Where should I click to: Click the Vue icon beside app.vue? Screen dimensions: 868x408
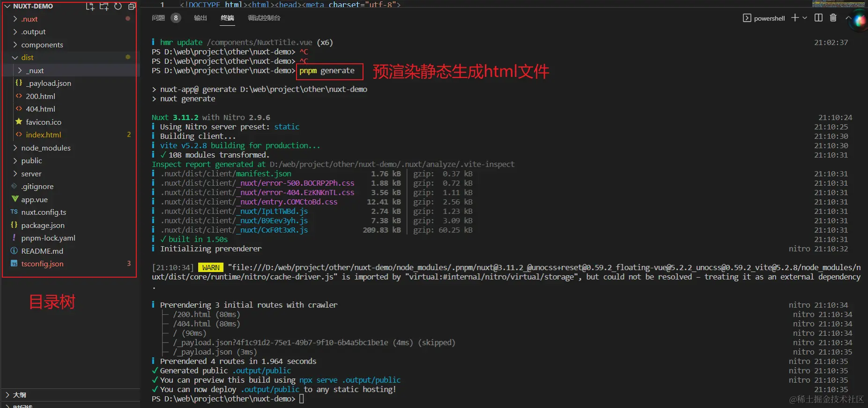14,199
